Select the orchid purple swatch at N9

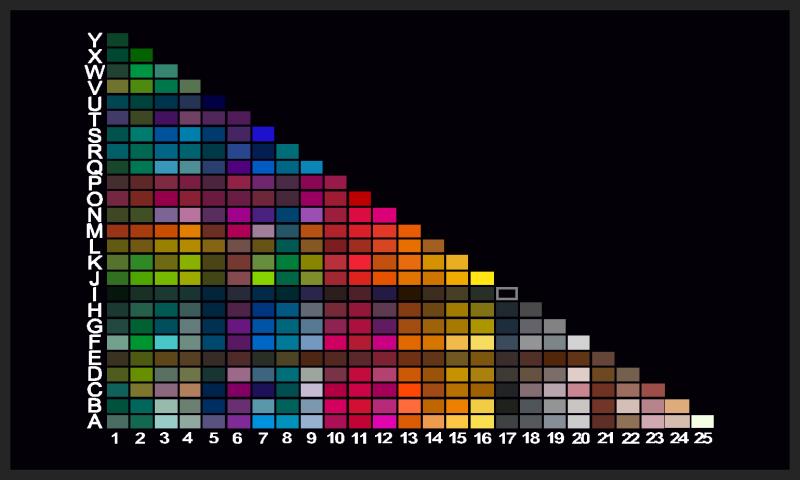[x=311, y=215]
